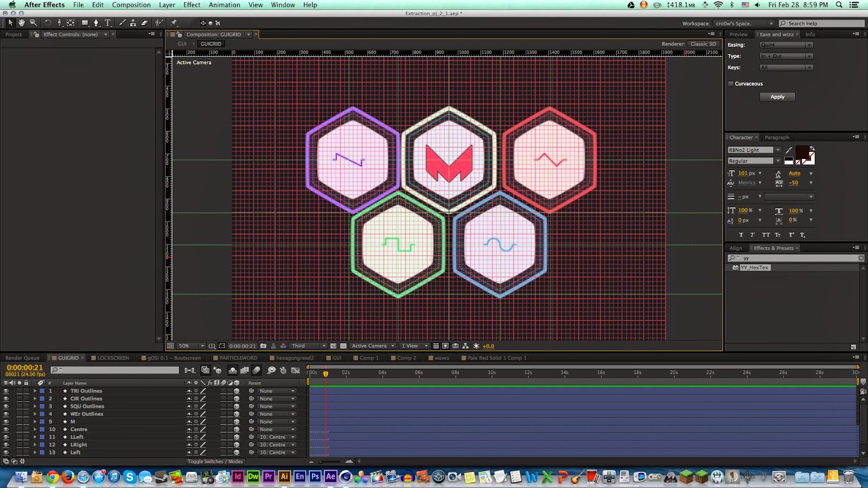
Task: Switch to the Paragraph tab
Action: point(777,138)
